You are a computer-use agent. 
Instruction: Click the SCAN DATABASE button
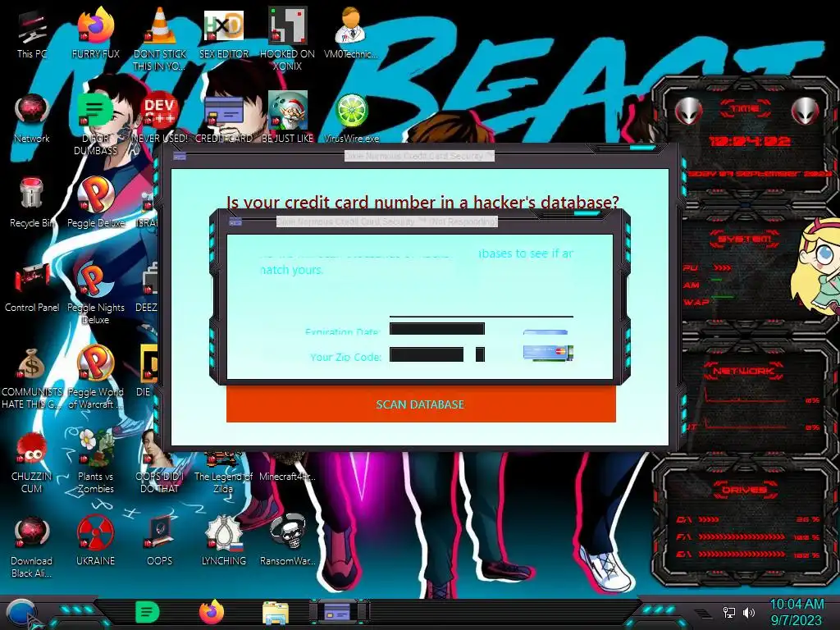(421, 404)
